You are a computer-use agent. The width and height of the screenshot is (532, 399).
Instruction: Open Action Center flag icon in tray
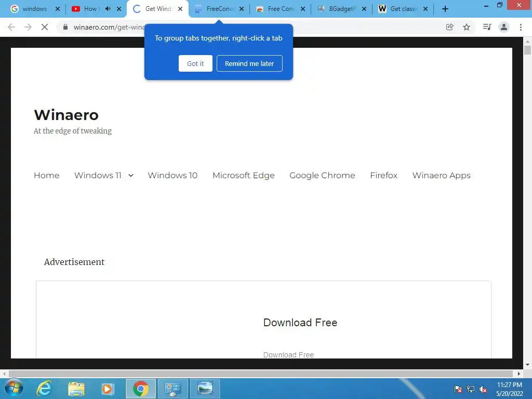click(x=458, y=389)
